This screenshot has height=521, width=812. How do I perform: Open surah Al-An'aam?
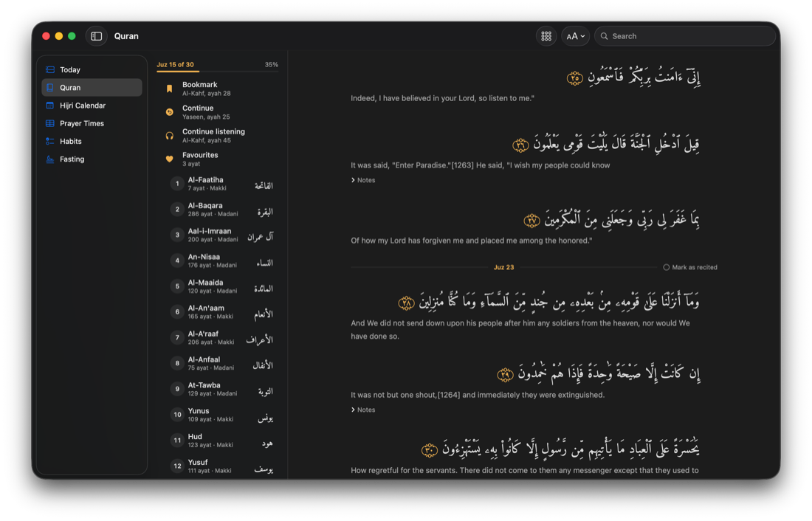tap(221, 311)
